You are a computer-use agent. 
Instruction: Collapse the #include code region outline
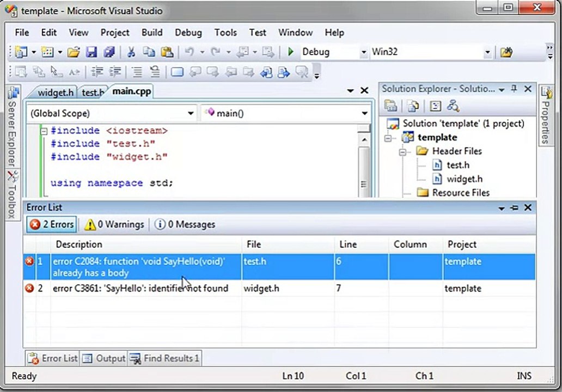point(44,131)
